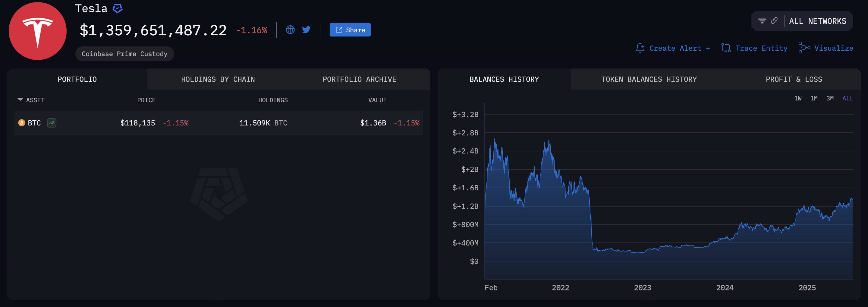The width and height of the screenshot is (868, 307).
Task: Switch to Token Balances History tab
Action: pos(649,79)
